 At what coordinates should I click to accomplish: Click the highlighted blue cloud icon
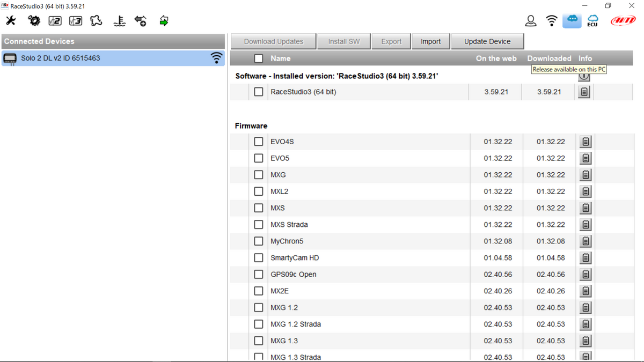click(x=572, y=20)
